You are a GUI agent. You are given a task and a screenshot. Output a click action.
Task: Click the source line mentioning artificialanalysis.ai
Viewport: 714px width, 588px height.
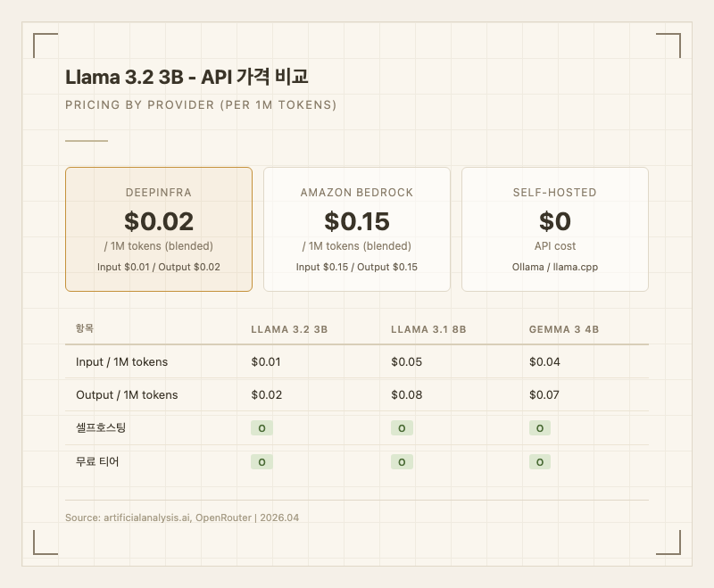[182, 518]
